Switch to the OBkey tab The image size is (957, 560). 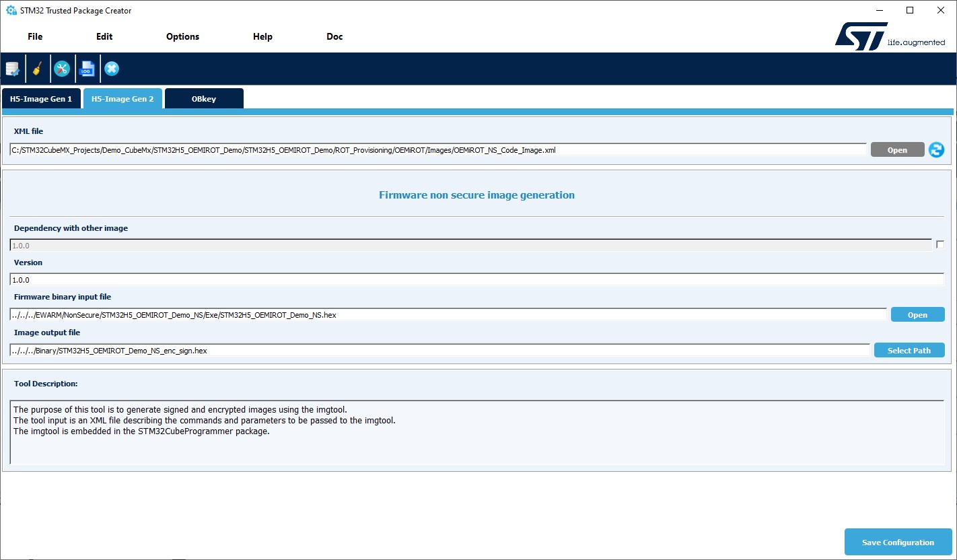[204, 99]
